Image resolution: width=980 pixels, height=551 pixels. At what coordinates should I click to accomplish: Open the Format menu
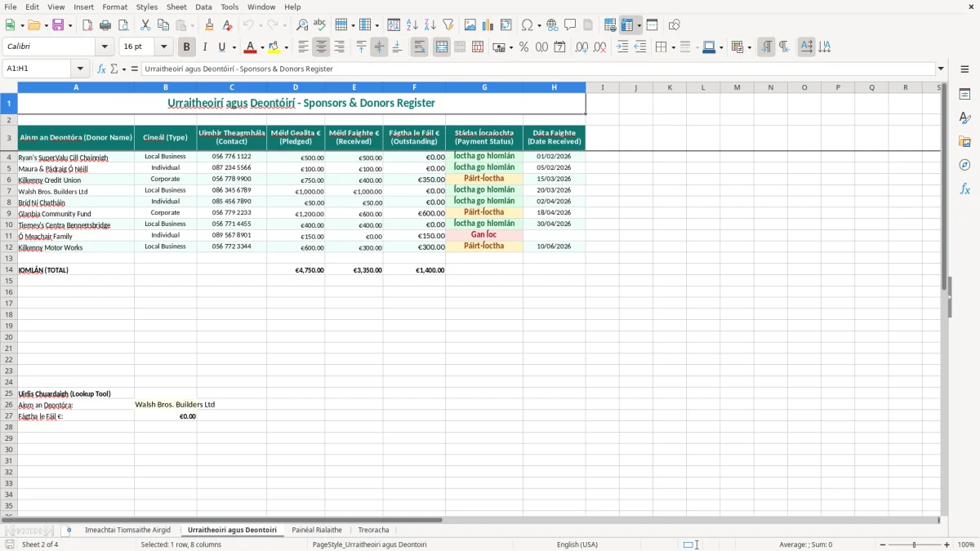115,7
